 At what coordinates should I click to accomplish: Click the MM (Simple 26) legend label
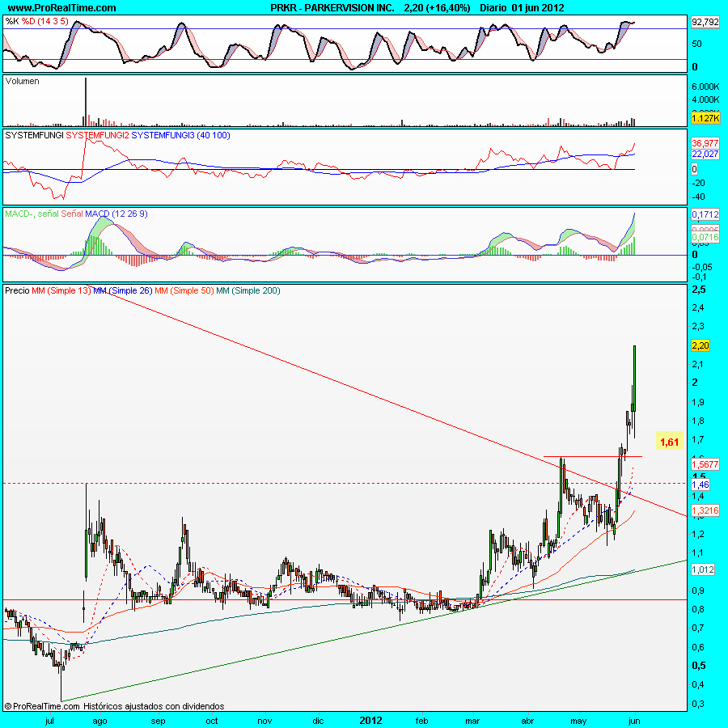[x=123, y=291]
